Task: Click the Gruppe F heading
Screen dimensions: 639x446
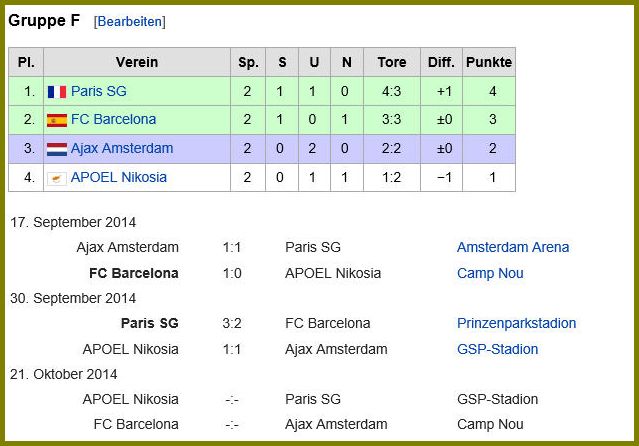Action: click(44, 20)
